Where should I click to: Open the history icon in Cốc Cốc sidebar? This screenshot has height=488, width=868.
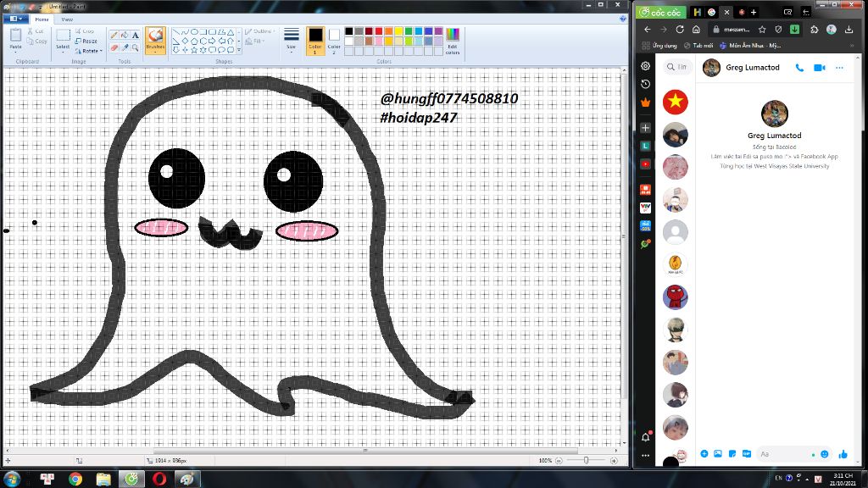tap(645, 84)
